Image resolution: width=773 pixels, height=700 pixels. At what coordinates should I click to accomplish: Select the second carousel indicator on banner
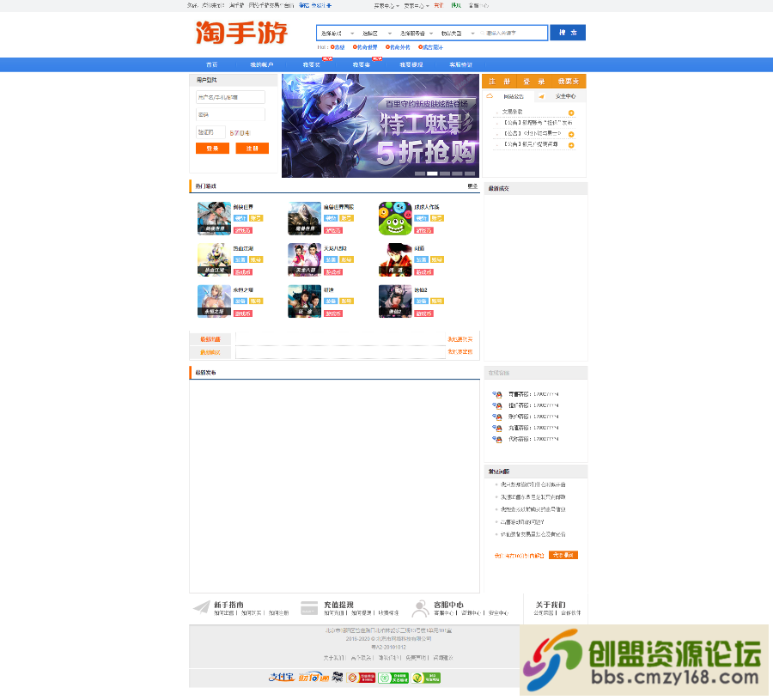tap(432, 173)
